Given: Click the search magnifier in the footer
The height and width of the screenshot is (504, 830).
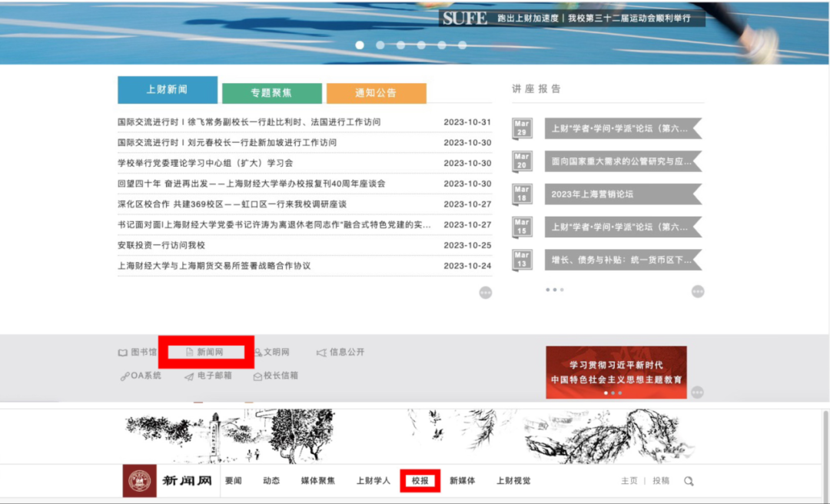Looking at the screenshot, I should tap(689, 479).
